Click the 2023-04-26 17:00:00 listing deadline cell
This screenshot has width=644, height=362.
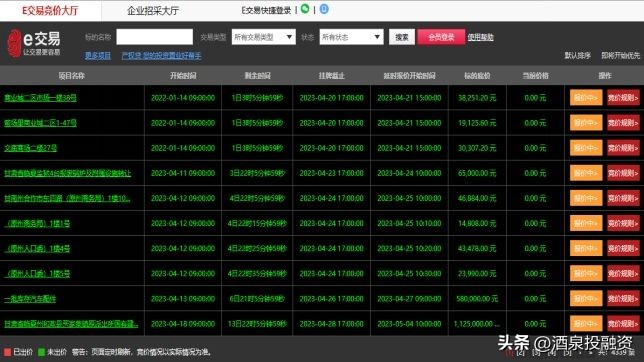(x=331, y=299)
